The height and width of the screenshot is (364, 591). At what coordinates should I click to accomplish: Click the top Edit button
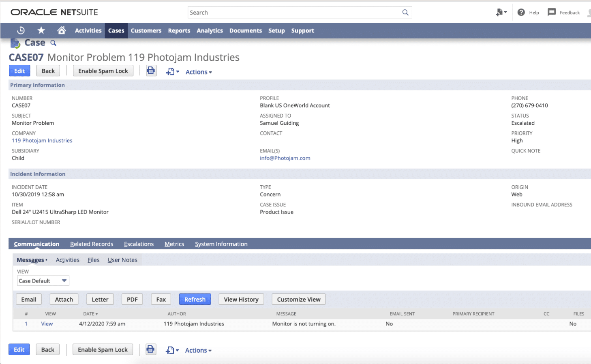(19, 71)
